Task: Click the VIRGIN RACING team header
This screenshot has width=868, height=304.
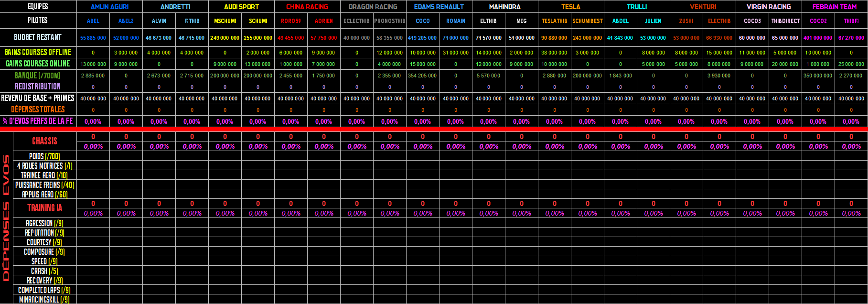Action: coord(769,7)
